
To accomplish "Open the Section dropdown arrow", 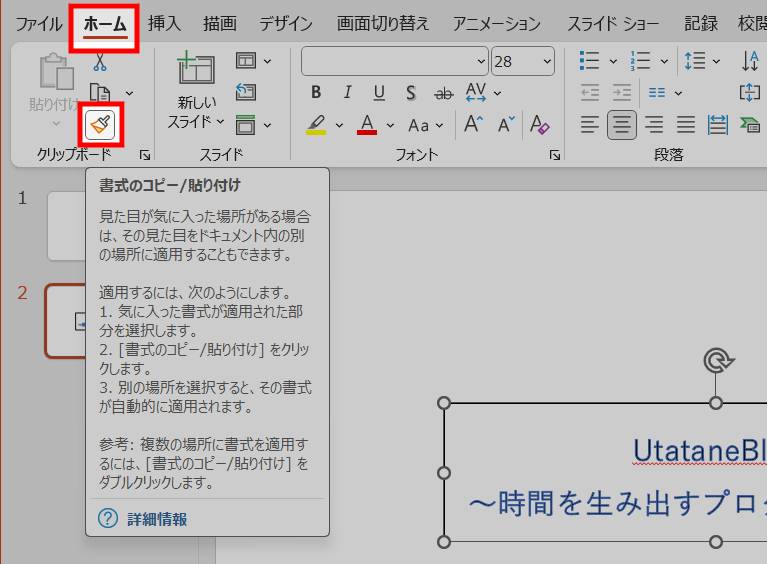I will [267, 125].
